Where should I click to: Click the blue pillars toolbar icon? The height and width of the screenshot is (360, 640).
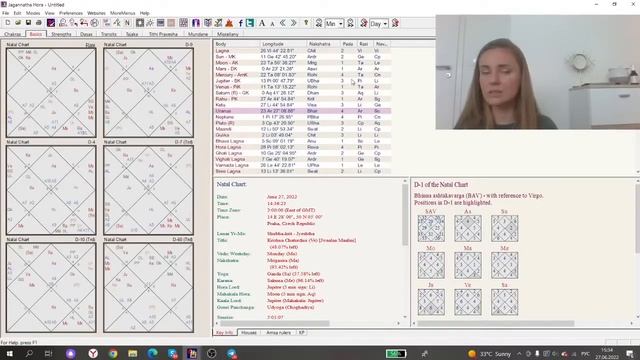[x=196, y=23]
